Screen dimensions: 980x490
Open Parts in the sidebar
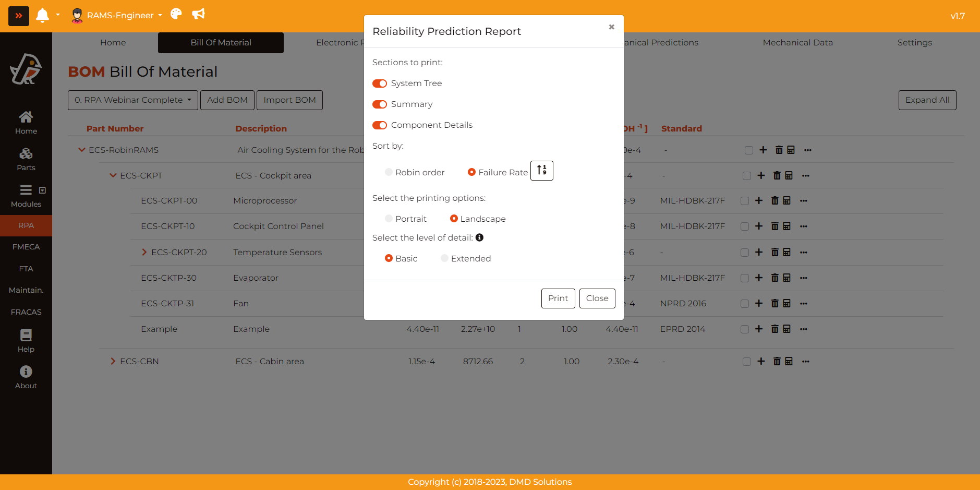click(x=26, y=159)
